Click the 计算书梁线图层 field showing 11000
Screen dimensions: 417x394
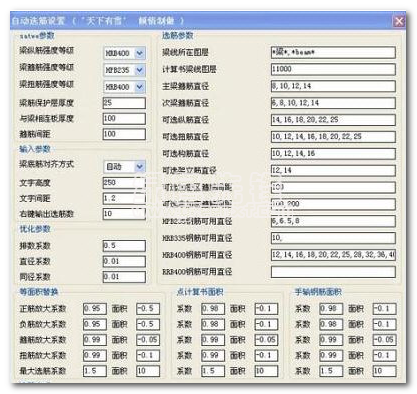333,69
